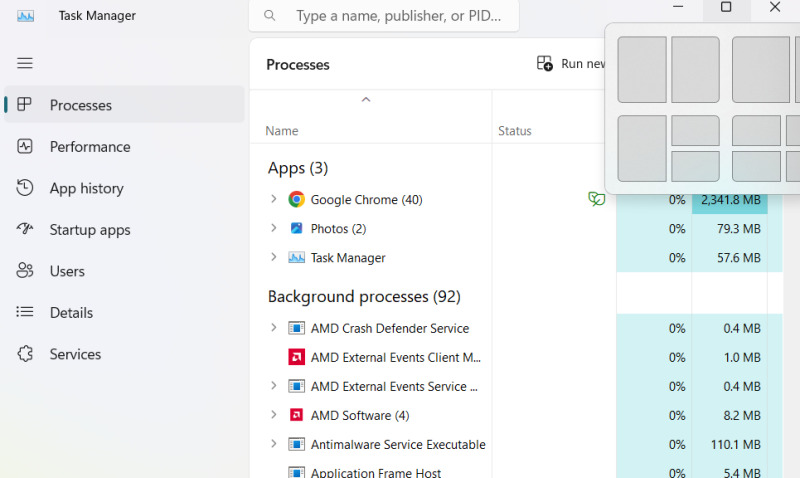The height and width of the screenshot is (478, 800).
Task: Open the Performance page
Action: 124,146
